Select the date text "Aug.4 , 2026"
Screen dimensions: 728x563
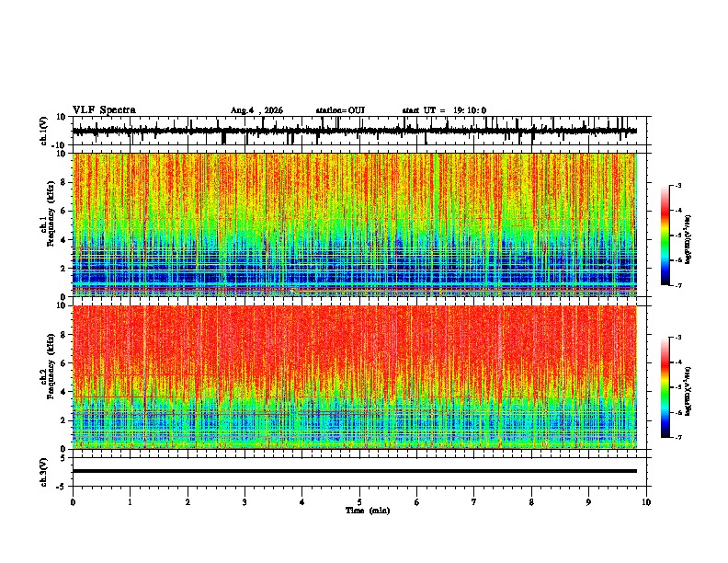tap(256, 110)
